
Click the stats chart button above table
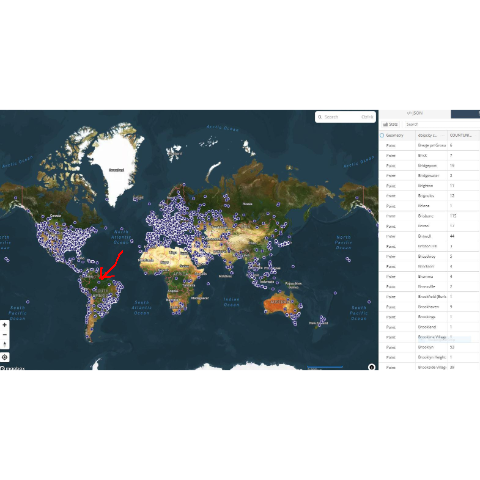click(390, 124)
